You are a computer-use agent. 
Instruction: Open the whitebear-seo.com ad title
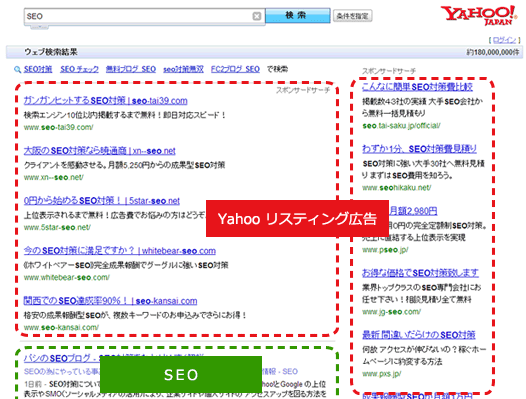click(x=120, y=251)
